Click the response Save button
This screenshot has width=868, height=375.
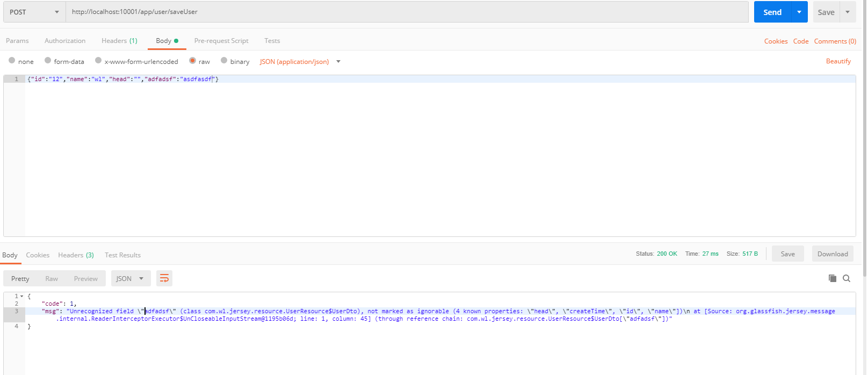788,254
